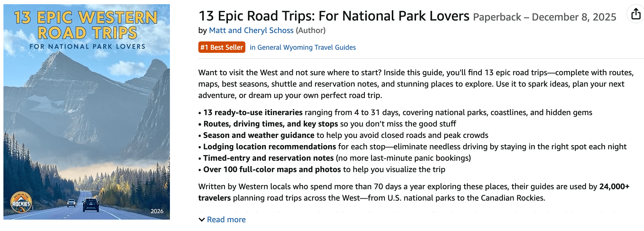Open Matt and Cheryl Schoss author page
The height and width of the screenshot is (231, 644).
coord(251,30)
